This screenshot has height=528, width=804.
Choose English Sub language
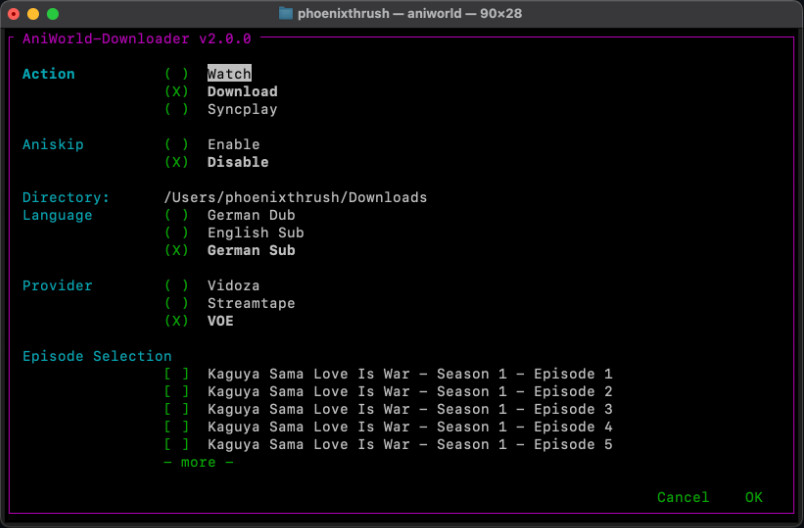tap(255, 233)
